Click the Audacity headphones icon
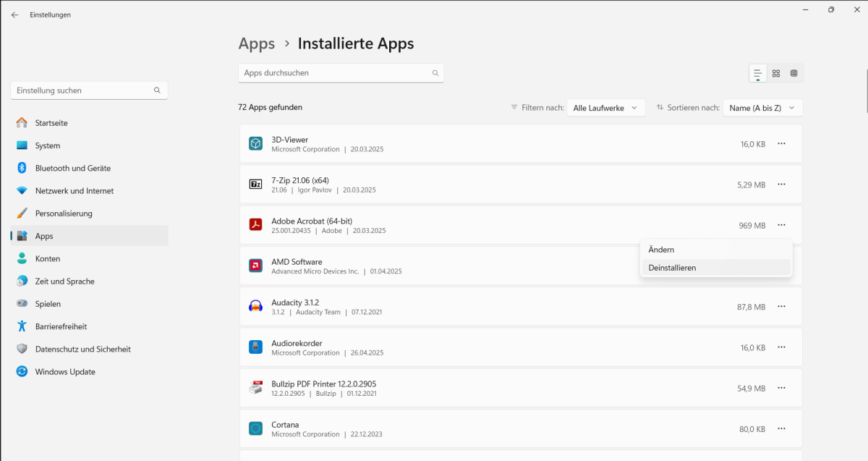The width and height of the screenshot is (868, 461). point(255,306)
